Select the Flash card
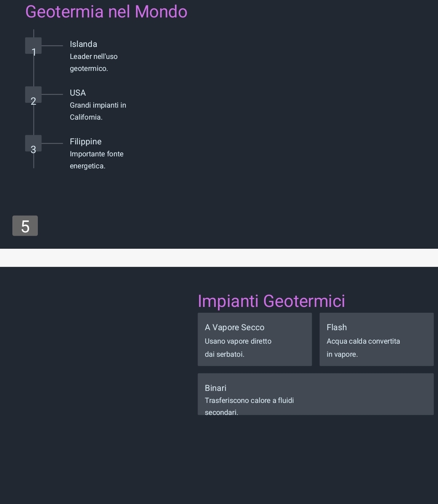The height and width of the screenshot is (504, 438). pyautogui.click(x=377, y=339)
